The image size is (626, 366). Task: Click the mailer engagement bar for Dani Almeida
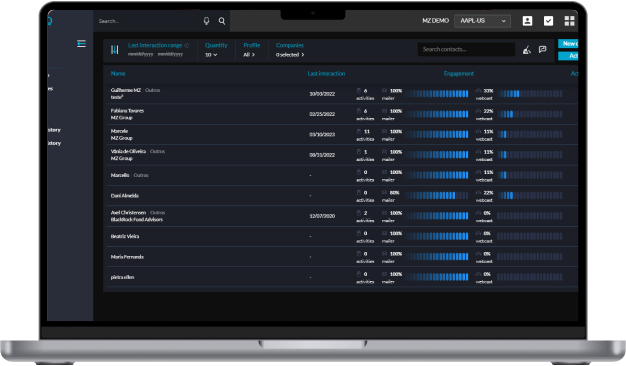(438, 196)
